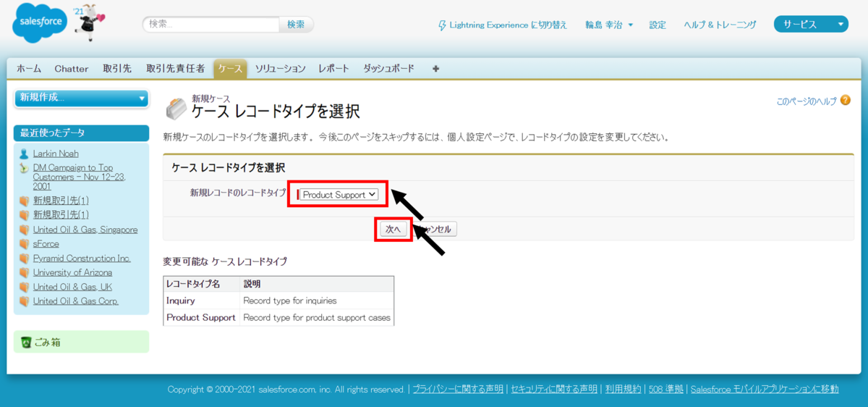Screen dimensions: 868x407
Task: Open University of Arizona link
Action: (72, 273)
